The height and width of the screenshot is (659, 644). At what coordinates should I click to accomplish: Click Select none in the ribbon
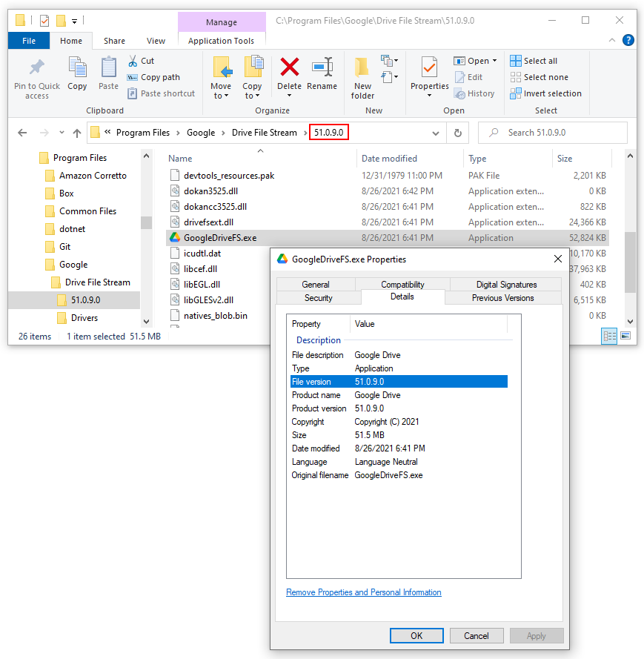[539, 77]
